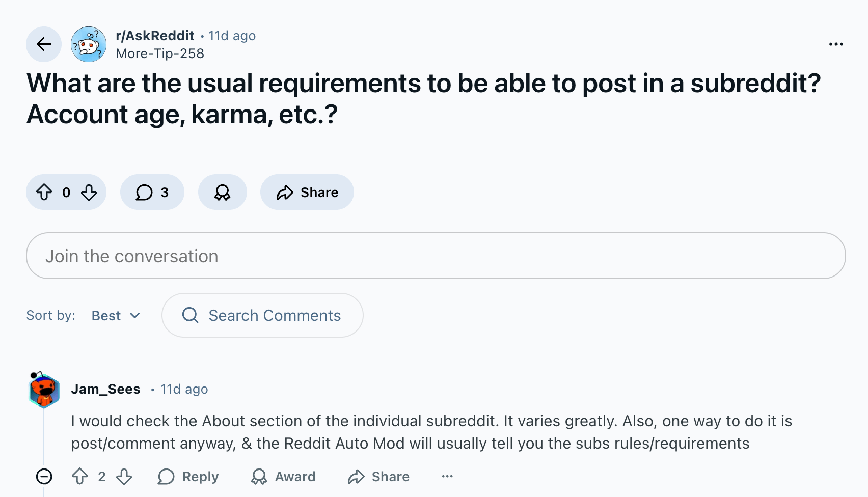This screenshot has width=868, height=497.
Task: View More-Tip-258's profile
Action: [160, 53]
